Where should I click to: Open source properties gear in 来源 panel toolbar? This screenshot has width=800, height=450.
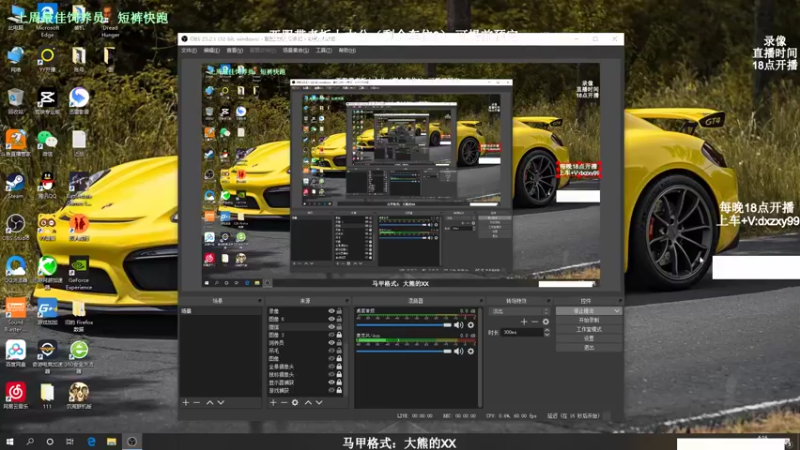point(295,403)
